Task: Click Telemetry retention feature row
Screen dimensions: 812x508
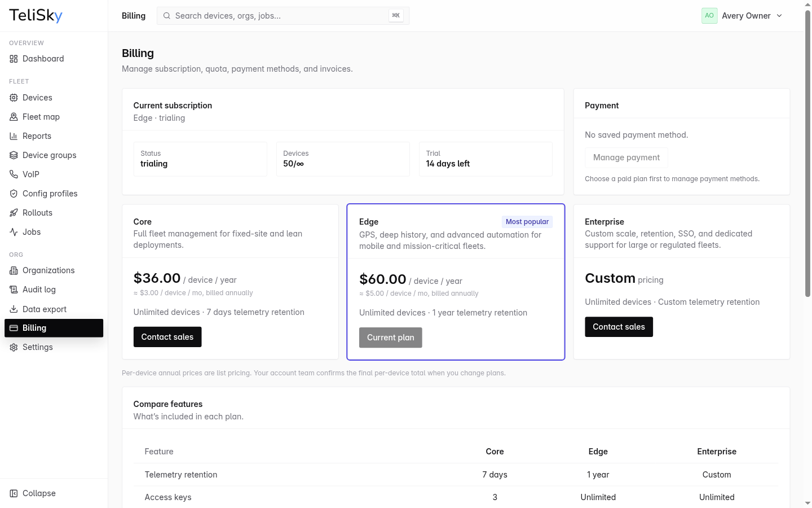Action: click(456, 475)
